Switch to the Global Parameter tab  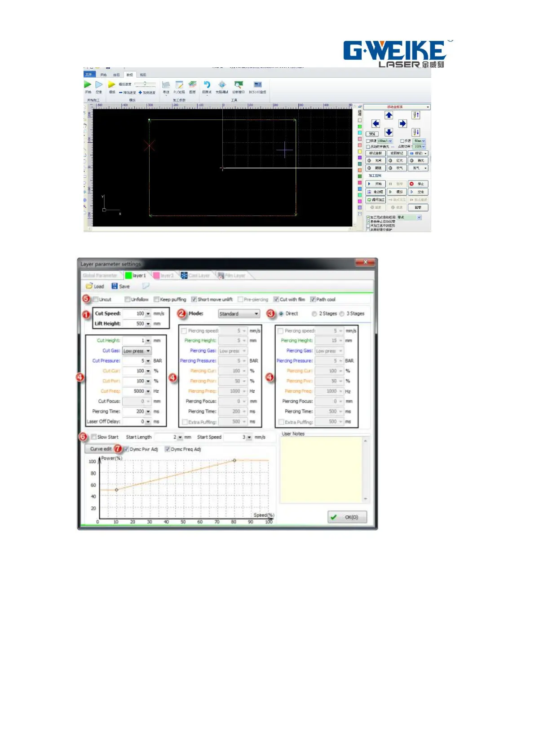tap(100, 275)
